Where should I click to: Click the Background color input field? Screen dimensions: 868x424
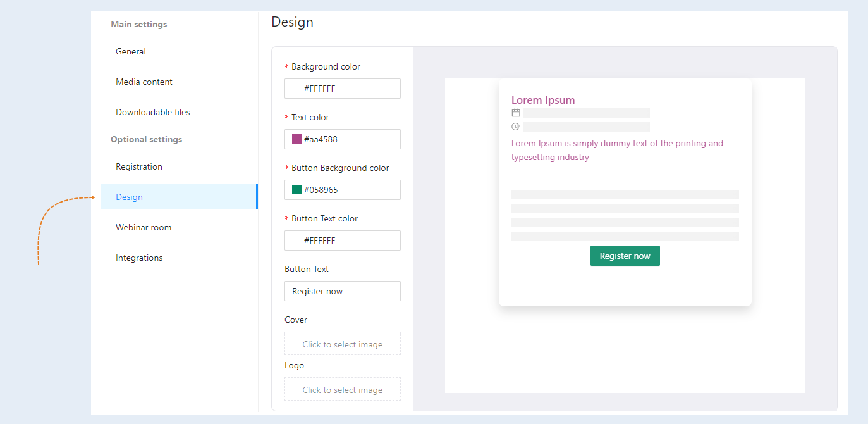(343, 89)
